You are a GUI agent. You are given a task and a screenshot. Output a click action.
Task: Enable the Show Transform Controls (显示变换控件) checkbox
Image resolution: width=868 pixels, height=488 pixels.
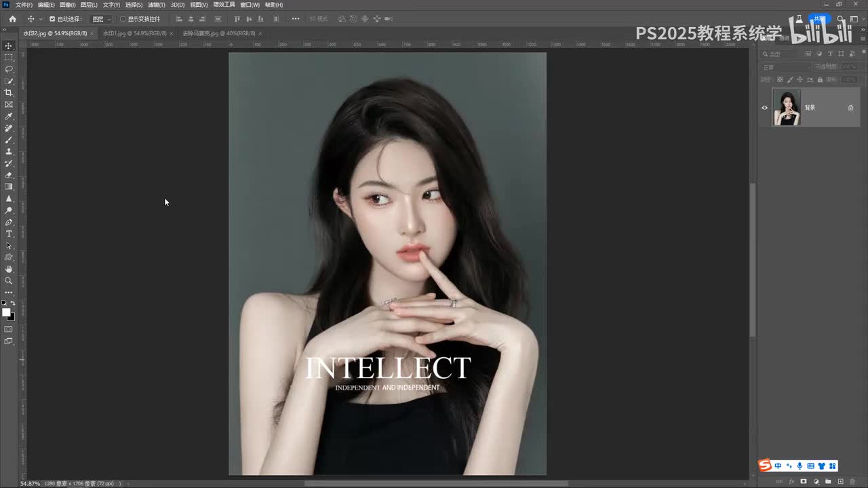(123, 19)
